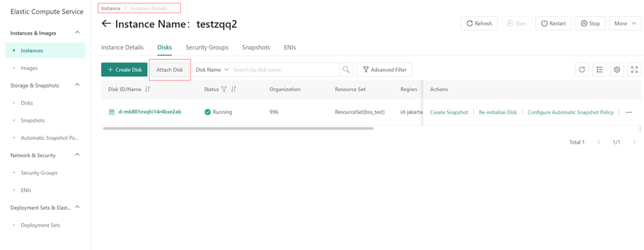Select Instances in the sidebar
This screenshot has height=250, width=644.
[x=45, y=50]
